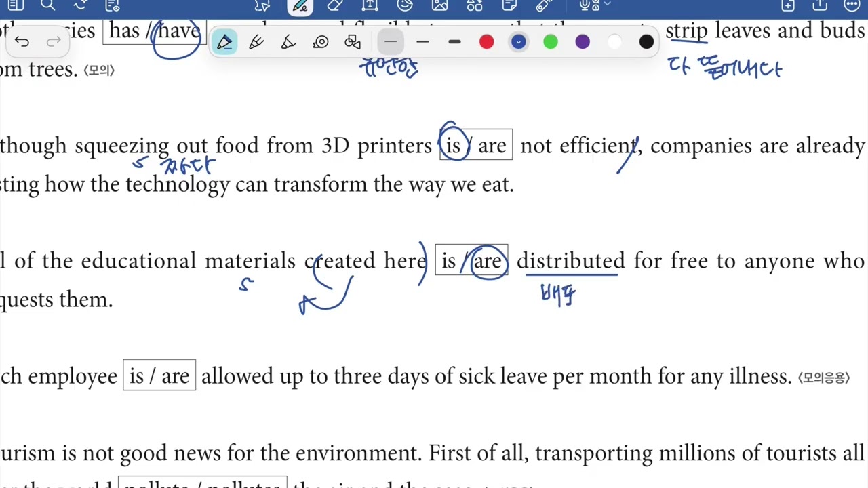Select the Eraser tool

point(334,5)
